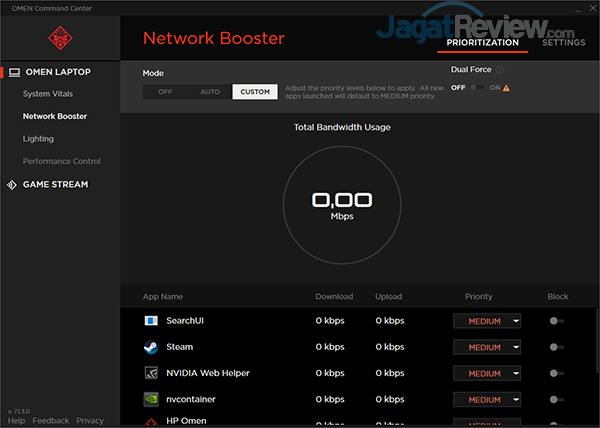Set Mode to Auto

pos(210,92)
